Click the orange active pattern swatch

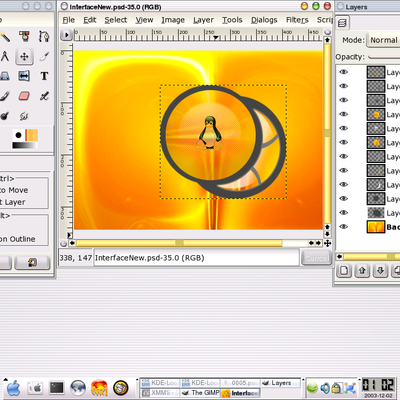tap(32, 135)
